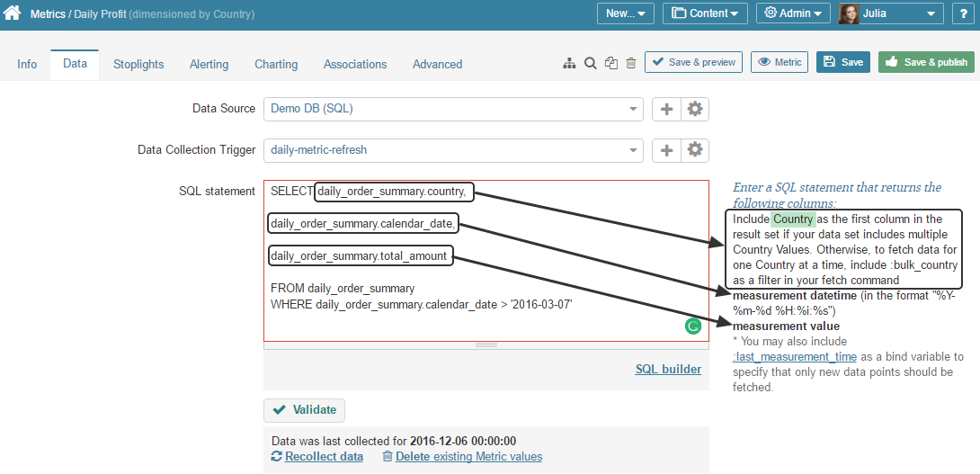Click inside the SQL statement text area

[486, 261]
